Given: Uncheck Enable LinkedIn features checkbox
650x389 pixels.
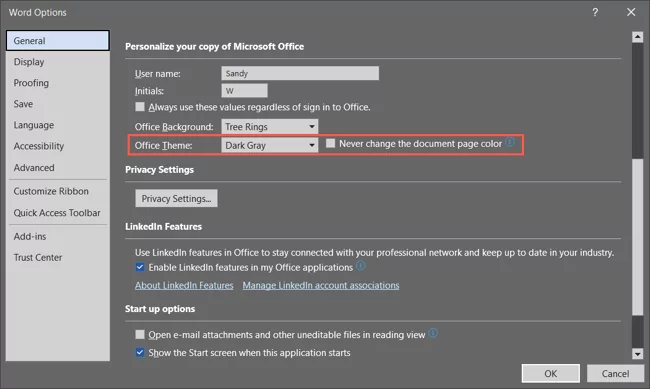Looking at the screenshot, I should point(140,267).
